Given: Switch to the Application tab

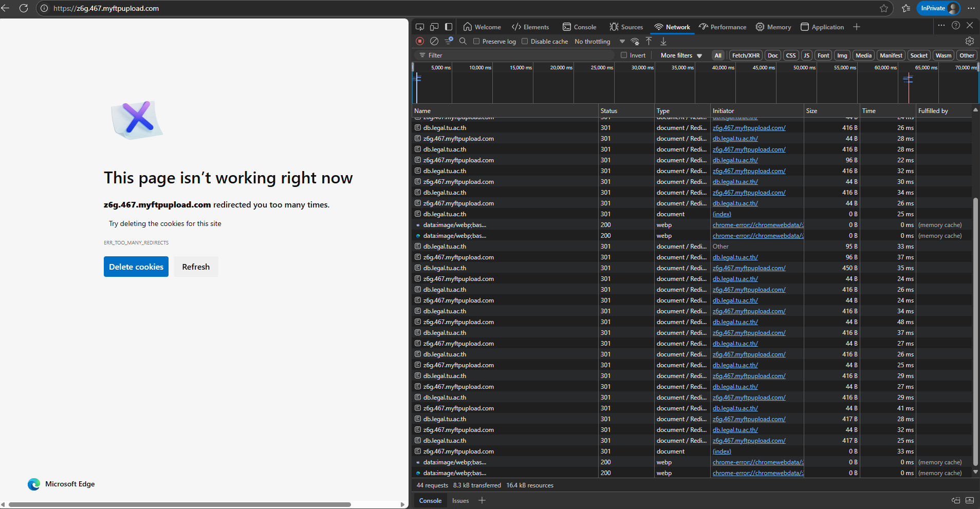Looking at the screenshot, I should 822,27.
